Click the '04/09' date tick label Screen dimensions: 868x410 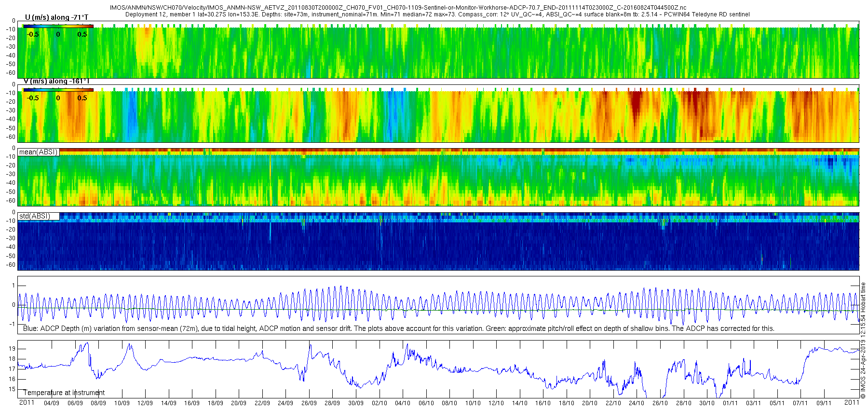[52, 403]
